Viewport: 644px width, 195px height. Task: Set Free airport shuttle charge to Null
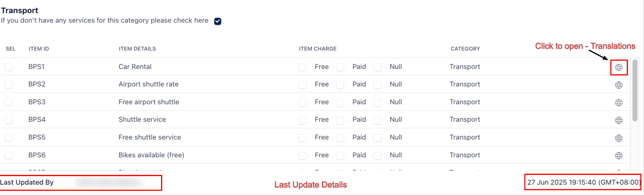tap(377, 103)
